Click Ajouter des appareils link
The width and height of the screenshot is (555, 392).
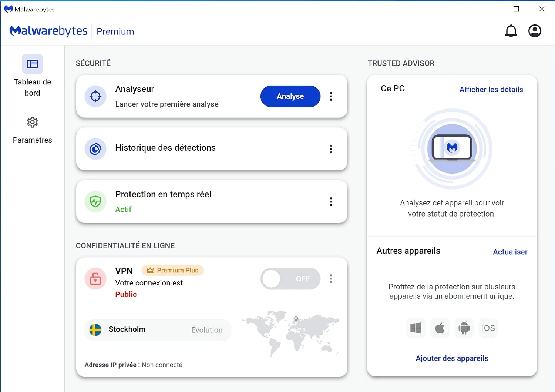click(x=452, y=358)
